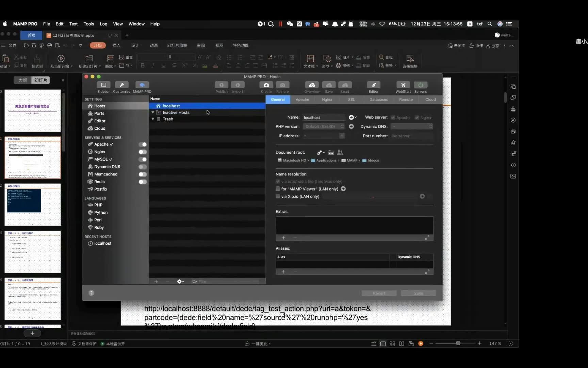The height and width of the screenshot is (368, 588).
Task: Switch to the Nginx tab
Action: 327,99
